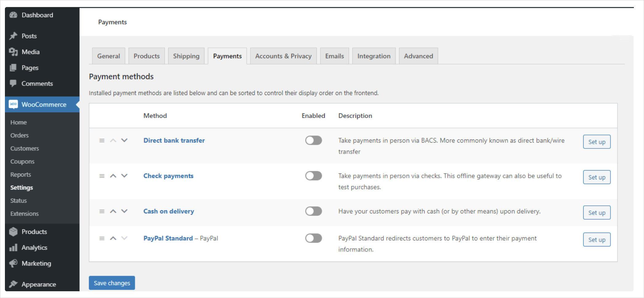This screenshot has width=644, height=298.
Task: Open the Appearance sidebar menu
Action: coord(42,284)
